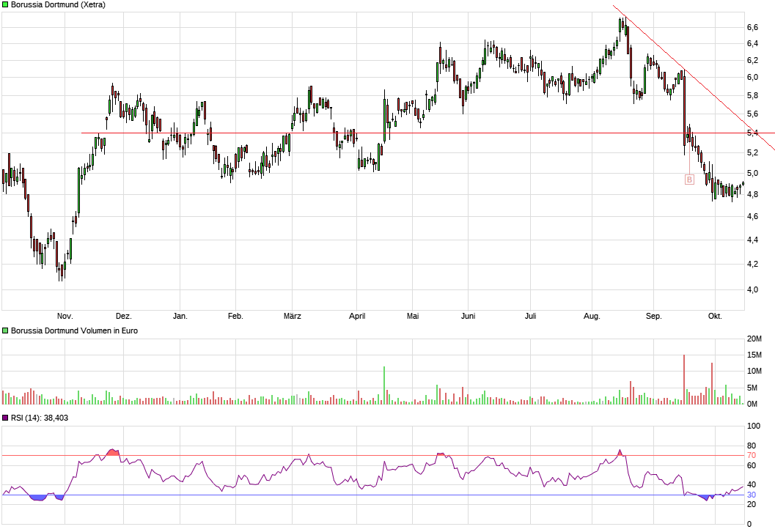Click the 15M volume axis label
Image resolution: width=775 pixels, height=532 pixels.
point(754,355)
